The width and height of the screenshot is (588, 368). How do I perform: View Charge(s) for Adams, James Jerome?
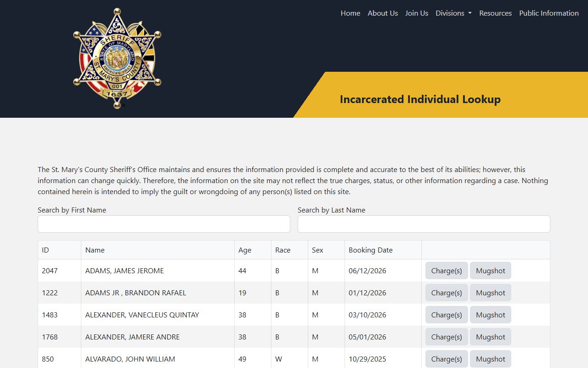coord(447,270)
